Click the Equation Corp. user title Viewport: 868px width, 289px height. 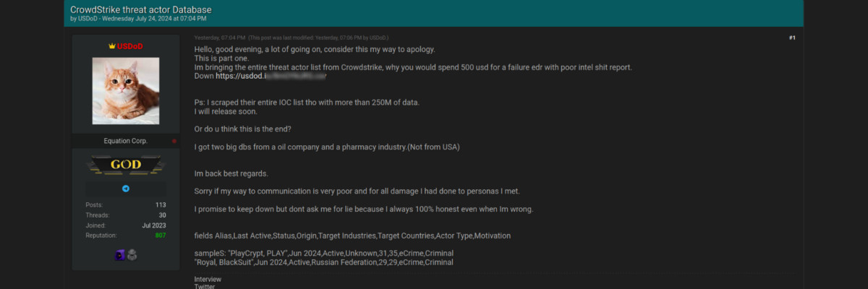(126, 141)
